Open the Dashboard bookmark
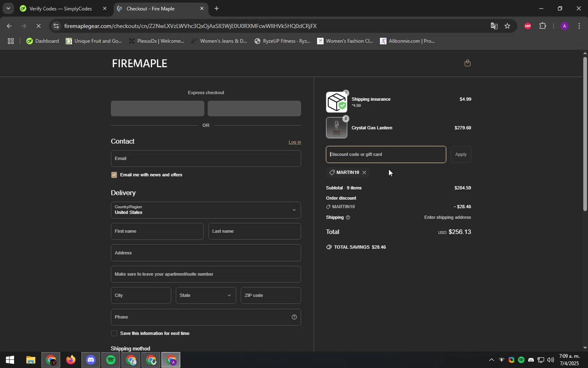The image size is (588, 368). (x=43, y=41)
